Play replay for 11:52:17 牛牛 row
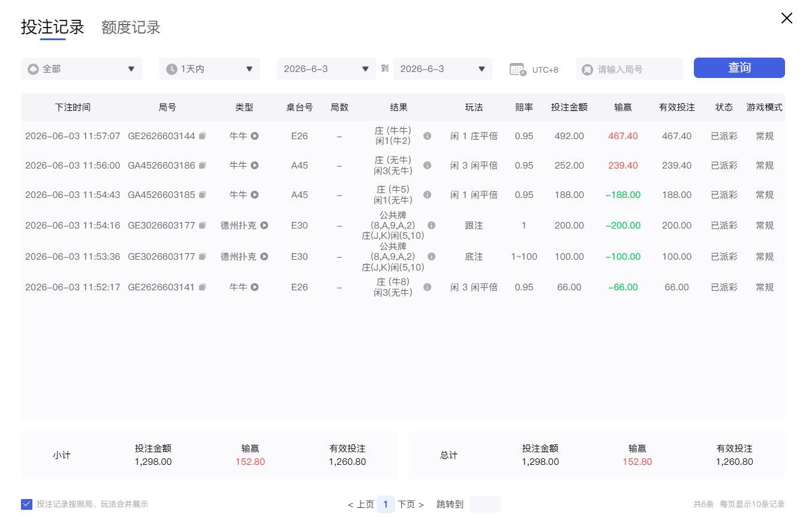812x517 pixels. click(x=255, y=287)
